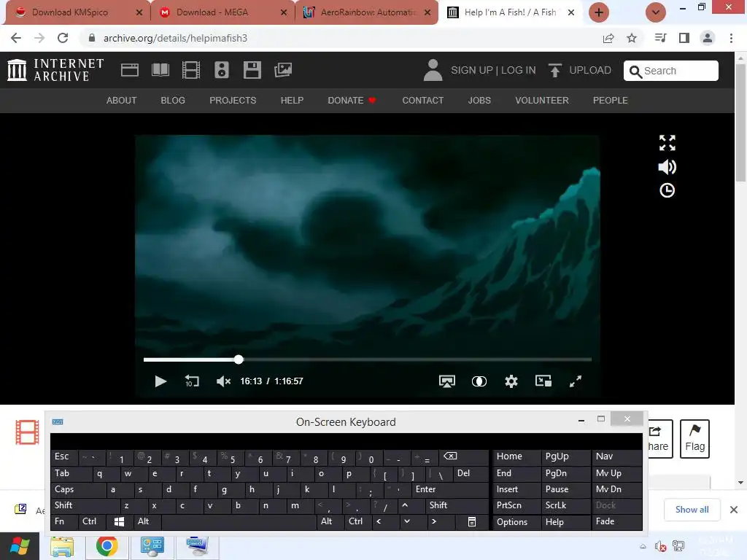747x560 pixels.
Task: Toggle the Caps key on On-Screen Keyboard
Action: 78,489
